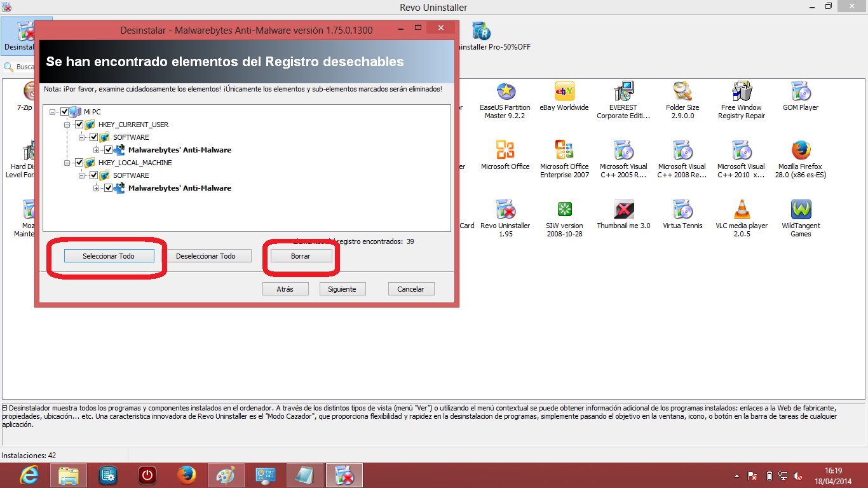This screenshot has width=868, height=488.
Task: Go back with the Atrás button
Action: (x=285, y=288)
